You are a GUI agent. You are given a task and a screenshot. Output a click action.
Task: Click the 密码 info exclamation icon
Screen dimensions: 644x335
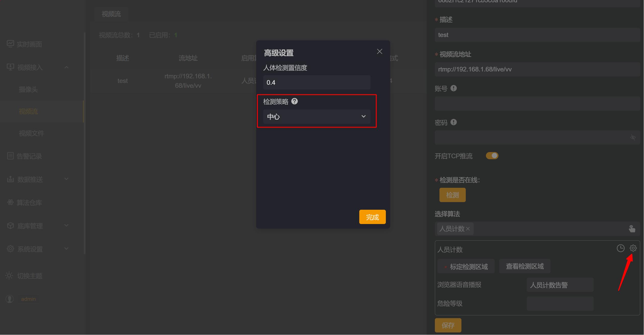pos(454,122)
